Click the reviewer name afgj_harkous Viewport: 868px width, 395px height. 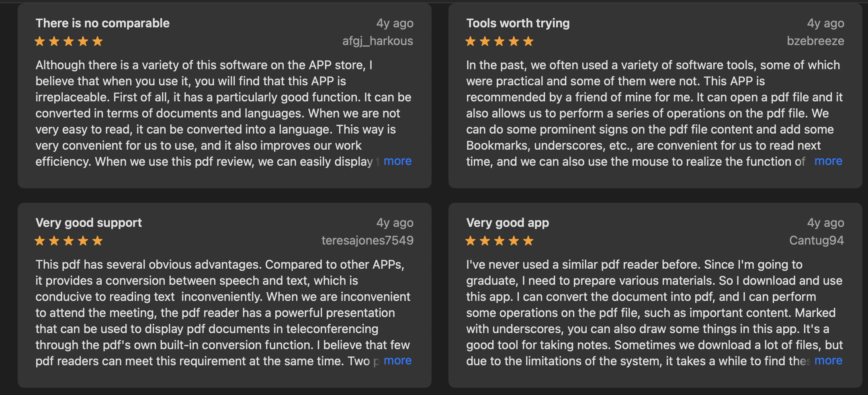coord(378,41)
